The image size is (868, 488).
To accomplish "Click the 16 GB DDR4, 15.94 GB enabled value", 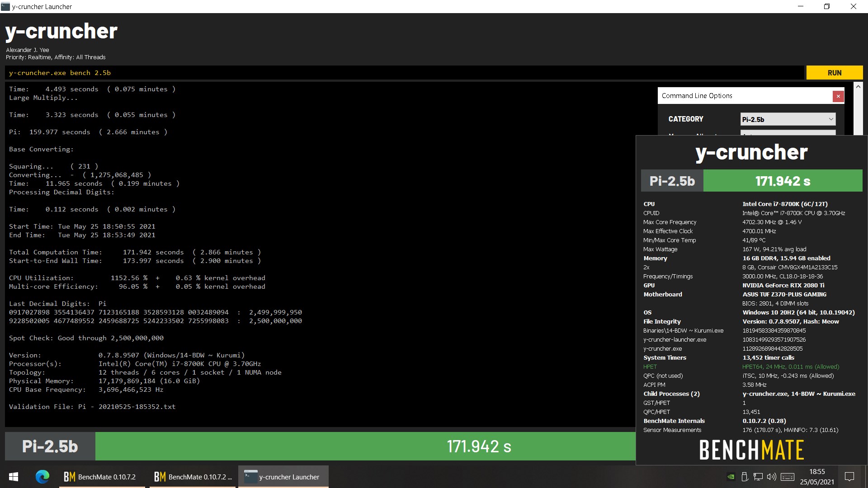I will [786, 258].
